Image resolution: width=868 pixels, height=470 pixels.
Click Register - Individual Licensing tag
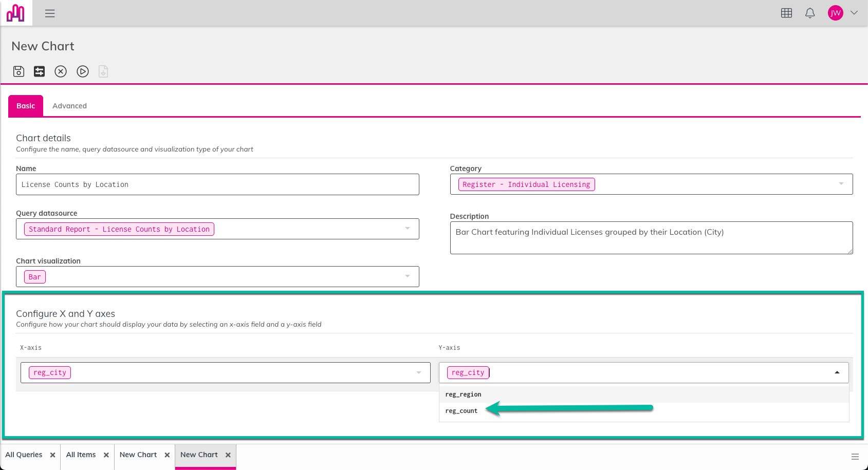526,184
